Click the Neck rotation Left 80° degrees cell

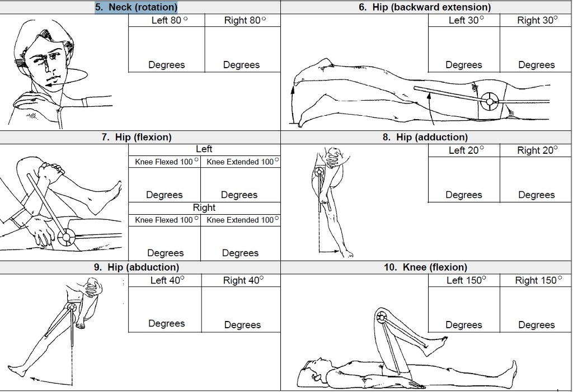(166, 49)
